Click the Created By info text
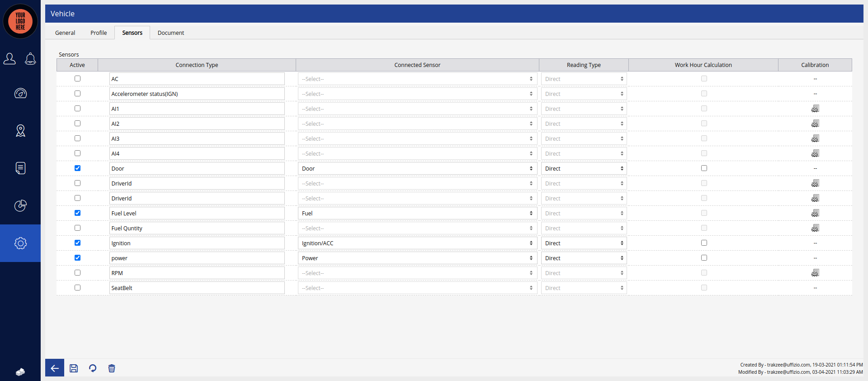The width and height of the screenshot is (868, 381). click(x=801, y=365)
